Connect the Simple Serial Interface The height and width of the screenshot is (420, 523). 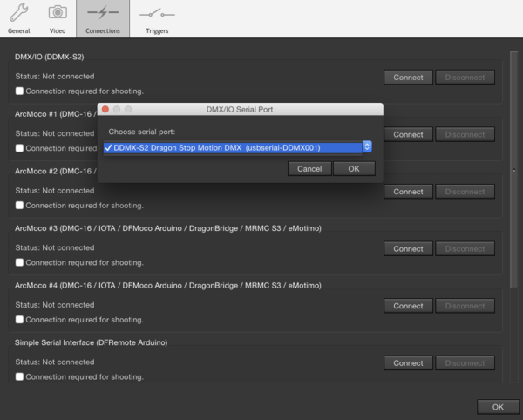coord(408,362)
